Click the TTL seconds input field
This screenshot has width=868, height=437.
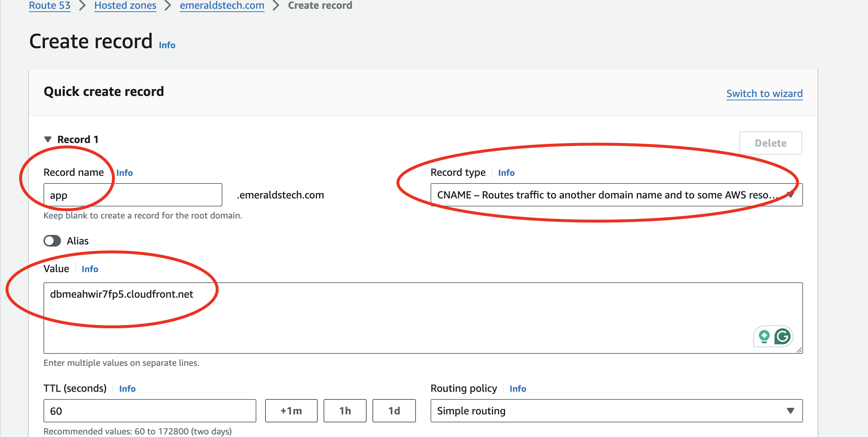[150, 411]
